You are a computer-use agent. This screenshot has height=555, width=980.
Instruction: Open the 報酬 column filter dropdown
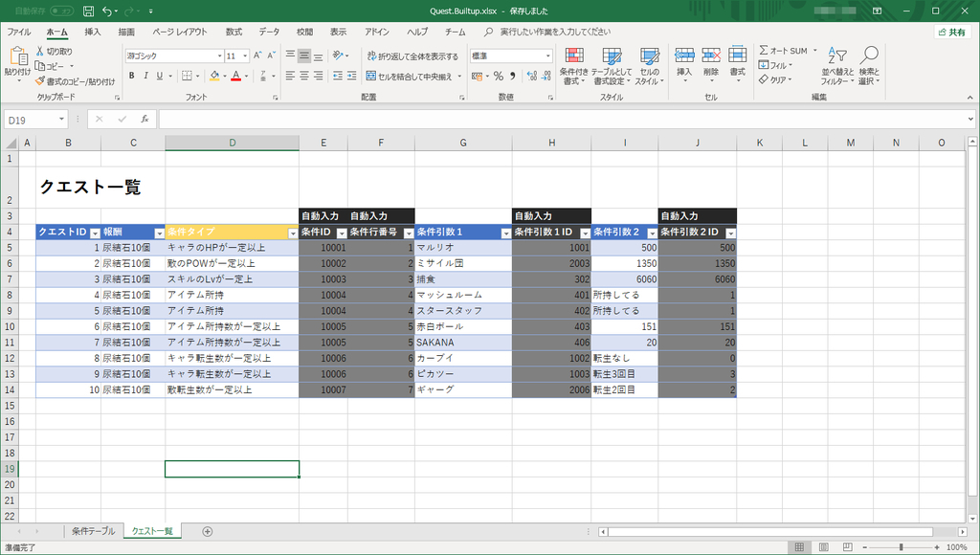[x=159, y=233]
